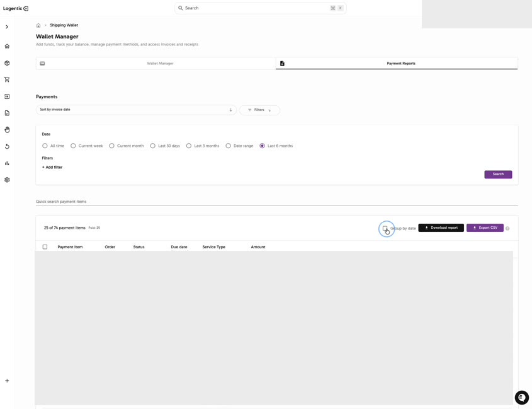Switch to the Payment Reports tab
The height and width of the screenshot is (409, 532).
coord(397,63)
